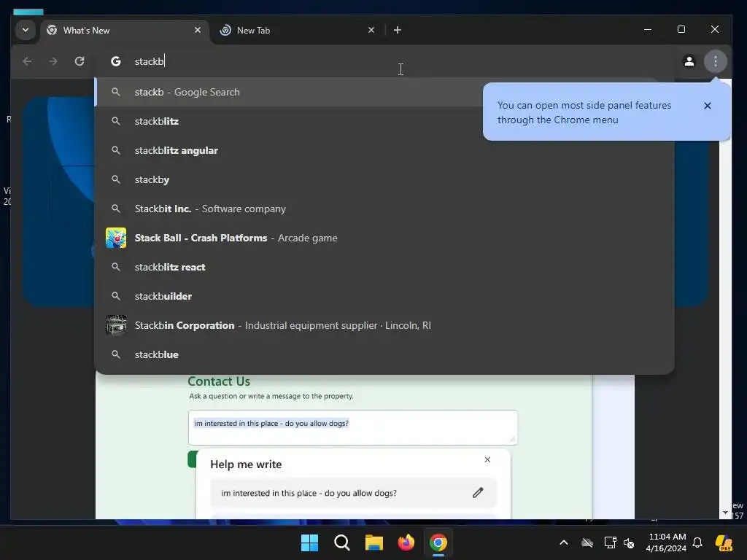The width and height of the screenshot is (747, 560).
Task: Open a new tab with plus button
Action: 398,30
